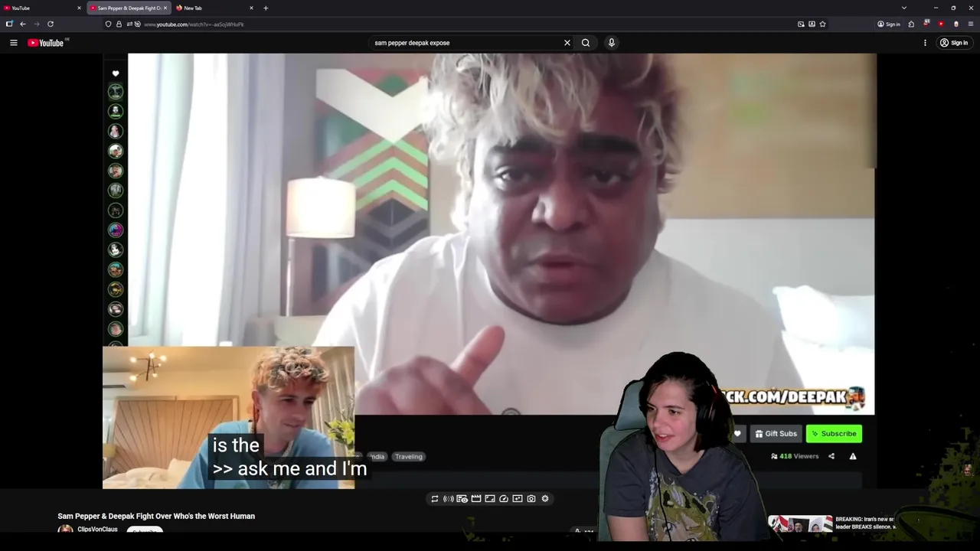Open YouTube settings three-dot menu
Viewport: 980px width, 551px height.
pyautogui.click(x=925, y=43)
